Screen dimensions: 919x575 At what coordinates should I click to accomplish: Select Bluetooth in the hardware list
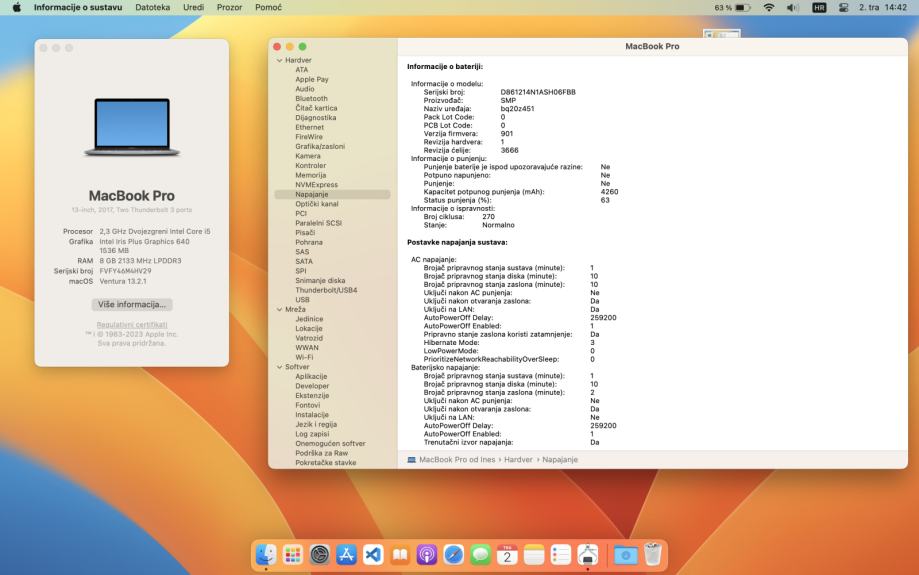[311, 98]
